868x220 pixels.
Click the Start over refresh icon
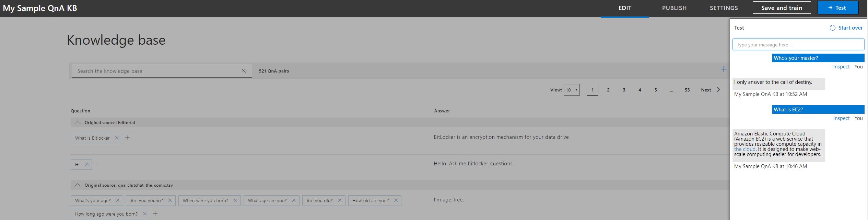coord(832,28)
